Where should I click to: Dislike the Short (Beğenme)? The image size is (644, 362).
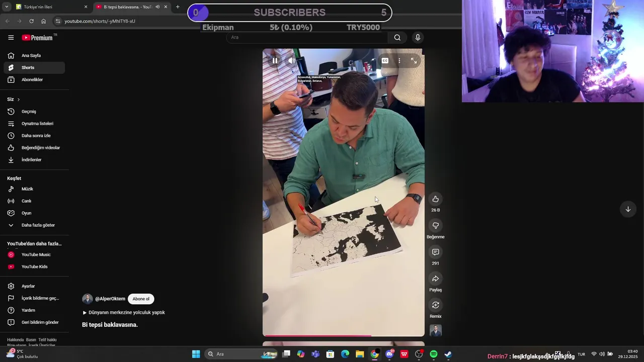click(x=436, y=226)
